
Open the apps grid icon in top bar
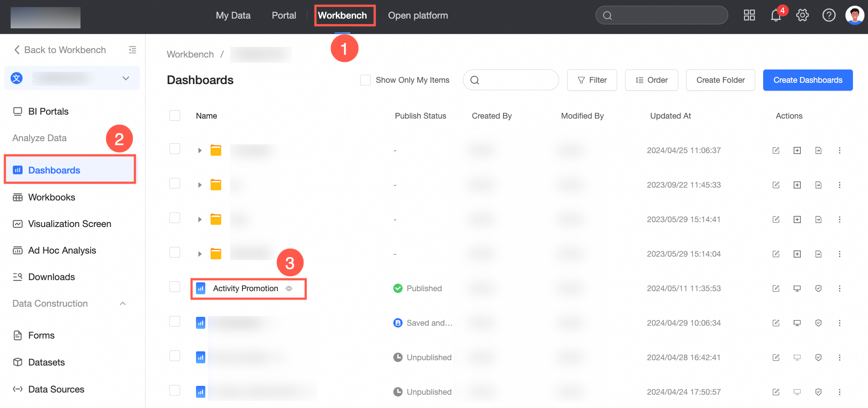point(749,15)
